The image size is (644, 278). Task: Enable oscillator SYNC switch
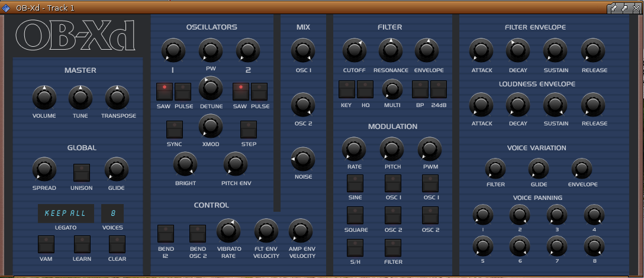(x=174, y=130)
